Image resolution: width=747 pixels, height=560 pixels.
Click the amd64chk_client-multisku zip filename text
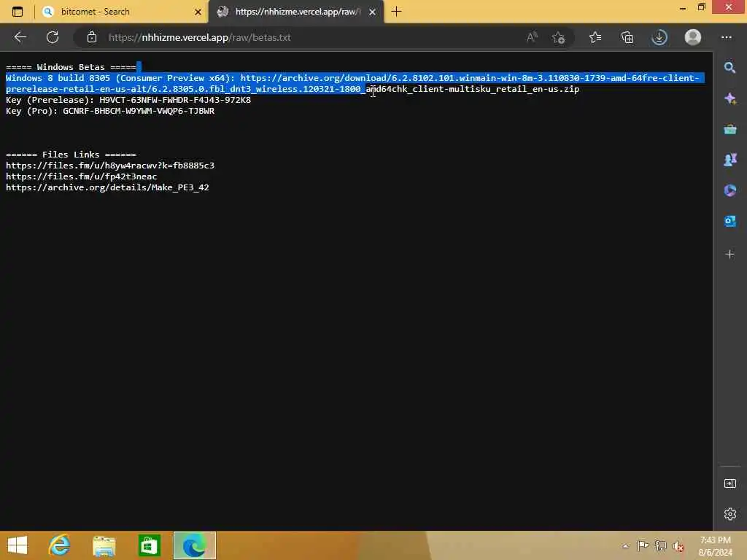[x=472, y=89]
